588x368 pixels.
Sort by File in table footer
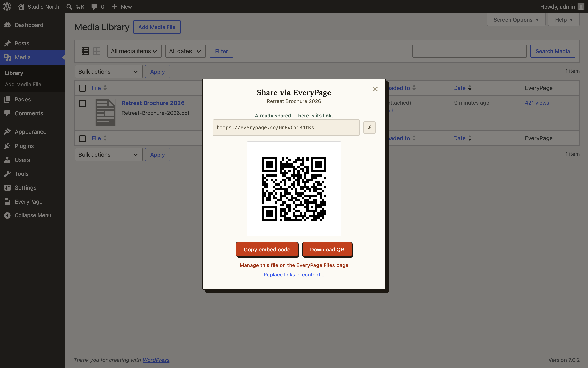99,138
